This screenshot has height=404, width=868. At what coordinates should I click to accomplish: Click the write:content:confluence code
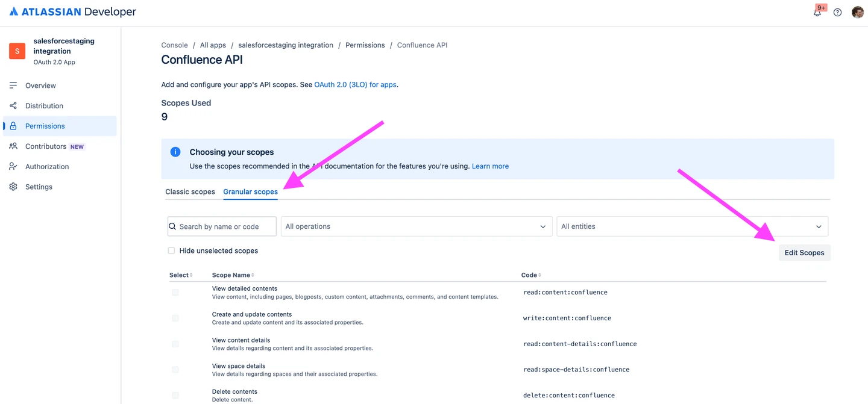coord(567,318)
